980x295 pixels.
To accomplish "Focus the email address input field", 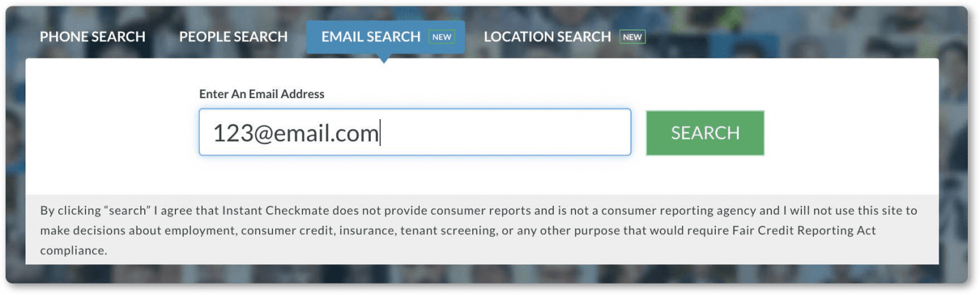I will (415, 132).
